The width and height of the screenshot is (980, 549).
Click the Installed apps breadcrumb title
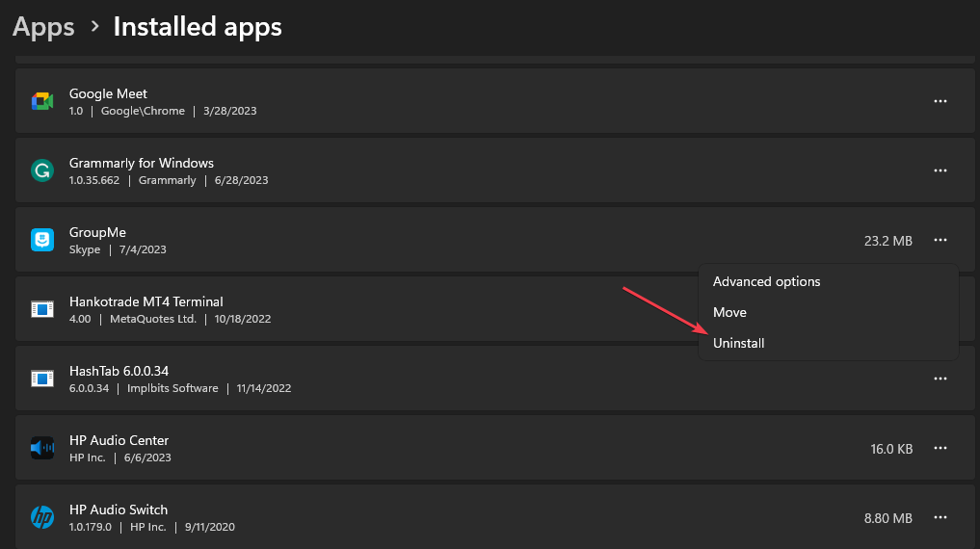(x=198, y=27)
